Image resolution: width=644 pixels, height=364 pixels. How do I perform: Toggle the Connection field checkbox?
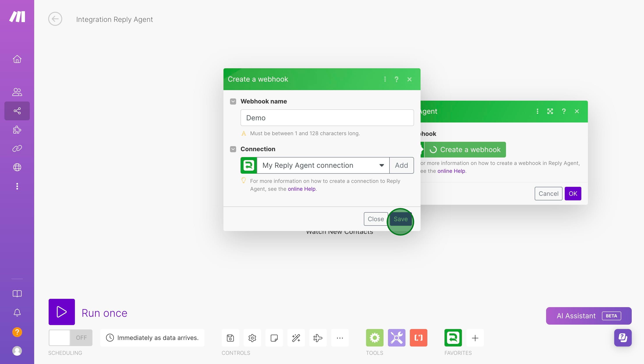[233, 149]
